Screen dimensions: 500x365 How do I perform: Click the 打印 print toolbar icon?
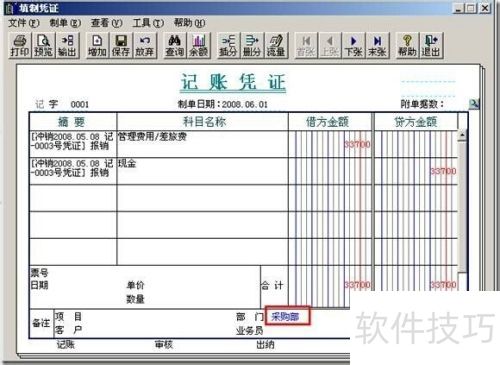click(x=20, y=46)
